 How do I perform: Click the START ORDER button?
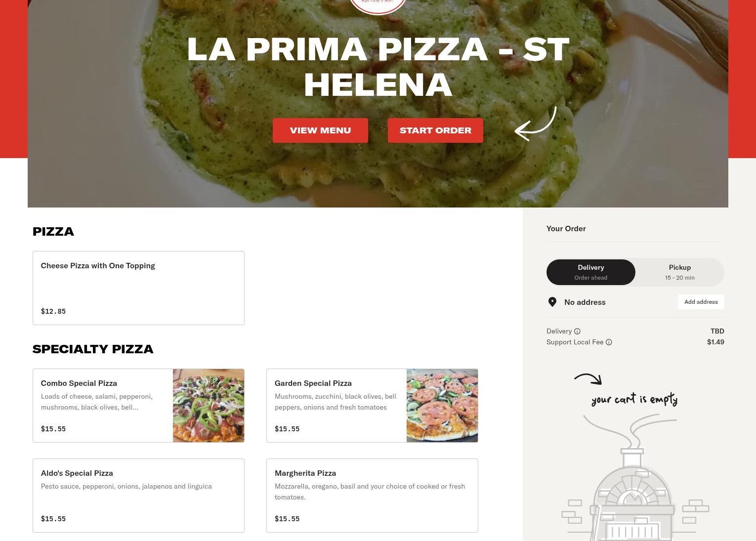tap(435, 130)
